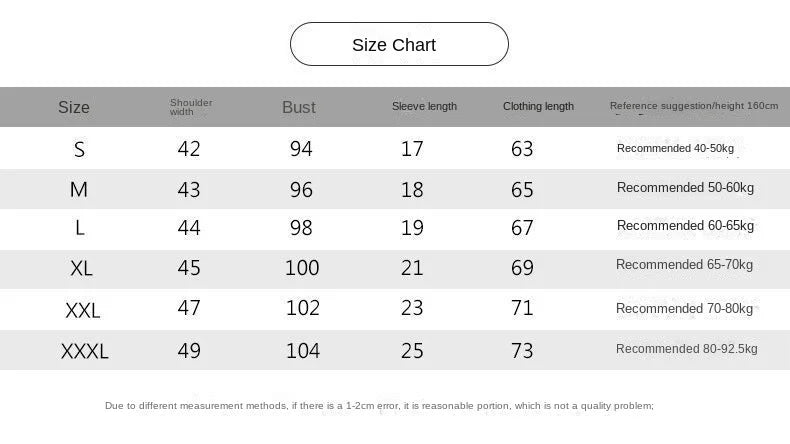790x444 pixels.
Task: Select clothing length value 73
Action: pos(522,351)
